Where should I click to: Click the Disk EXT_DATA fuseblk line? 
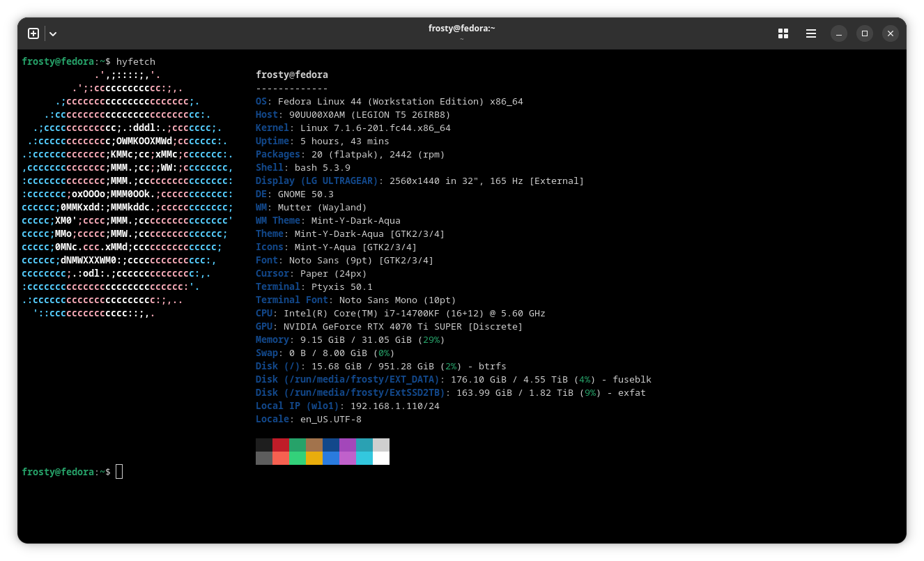click(x=454, y=379)
